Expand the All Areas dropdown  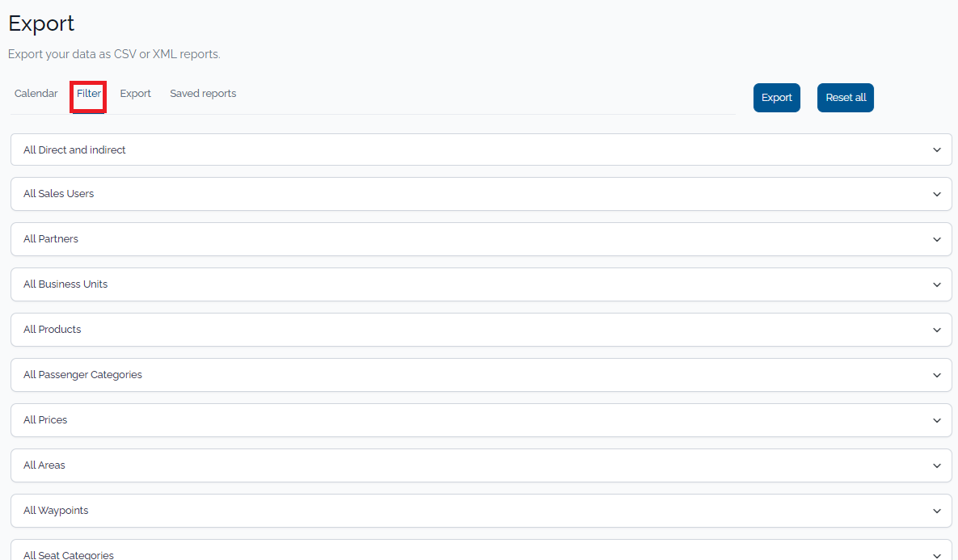pos(482,465)
